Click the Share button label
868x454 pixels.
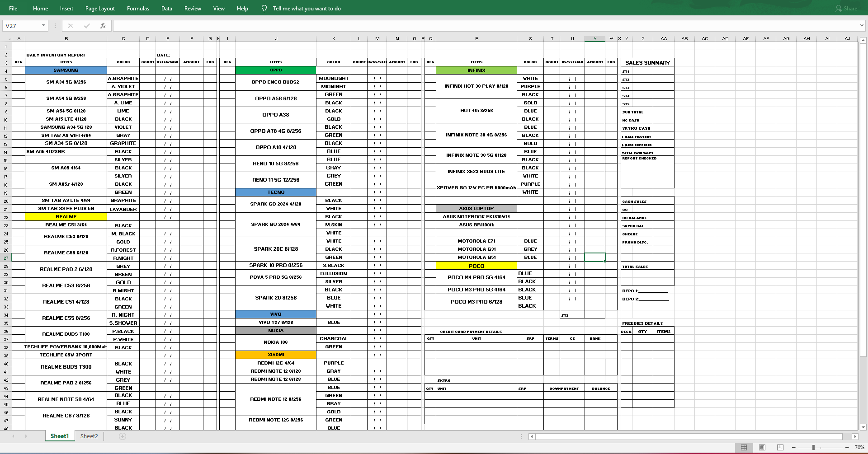(x=850, y=9)
